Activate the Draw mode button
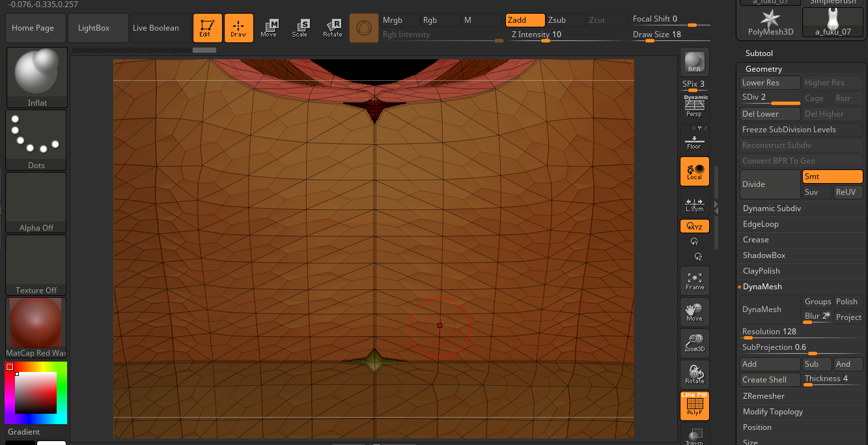Image resolution: width=868 pixels, height=445 pixels. (239, 28)
